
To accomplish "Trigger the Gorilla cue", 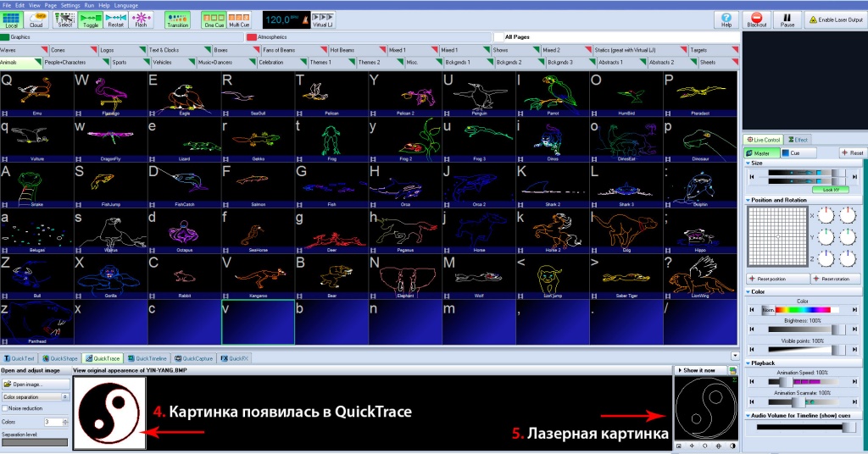I will (x=110, y=276).
